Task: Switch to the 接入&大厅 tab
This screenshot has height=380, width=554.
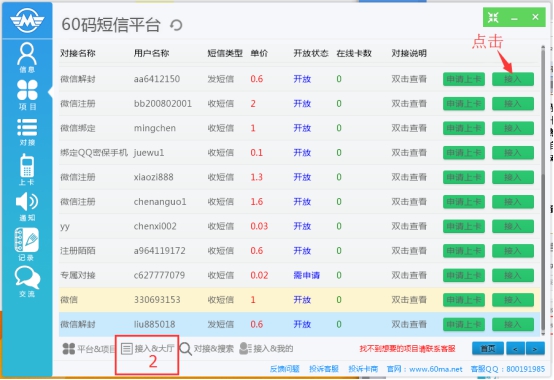Action: click(147, 349)
